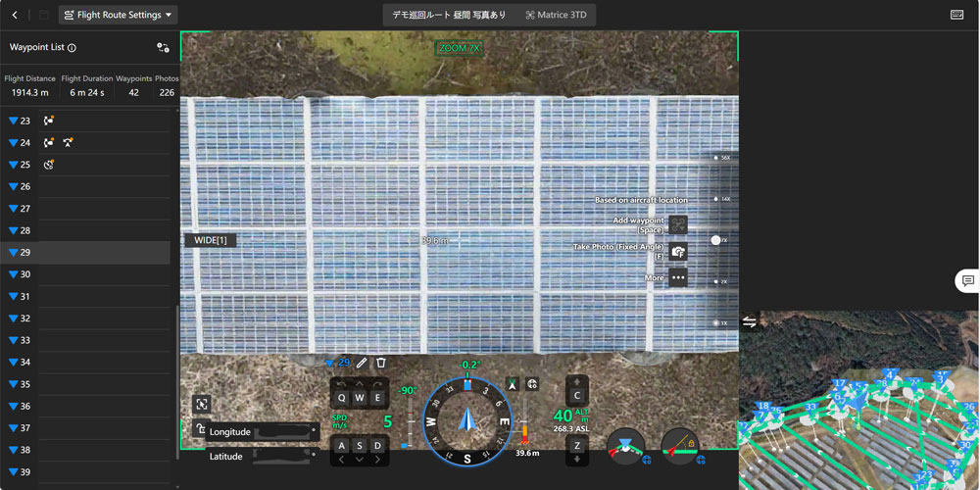Toggle the coordinate lock icon
Viewport: 980px width, 490px height.
[201, 429]
